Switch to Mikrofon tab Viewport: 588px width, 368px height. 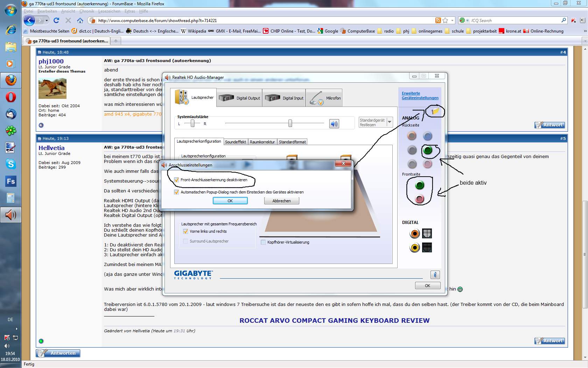(x=324, y=98)
